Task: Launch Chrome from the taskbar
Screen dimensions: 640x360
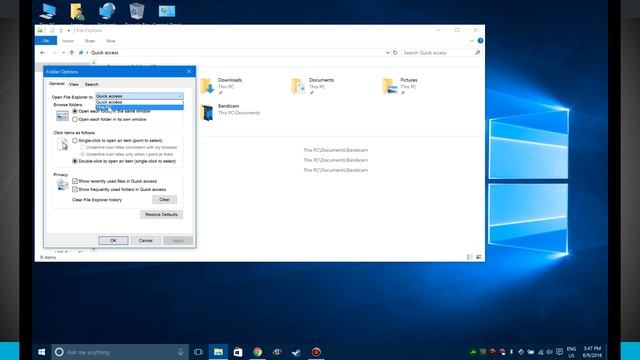Action: coord(258,352)
